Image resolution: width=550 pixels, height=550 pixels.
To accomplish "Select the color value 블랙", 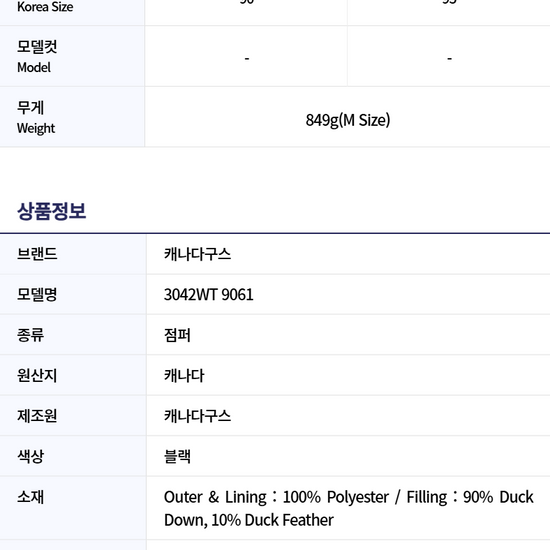I will [x=177, y=456].
